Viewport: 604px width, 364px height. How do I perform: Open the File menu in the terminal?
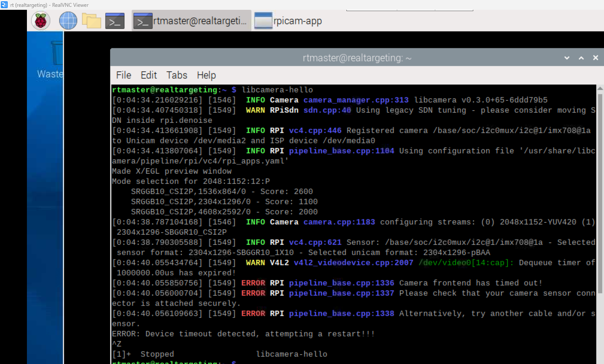(x=123, y=76)
